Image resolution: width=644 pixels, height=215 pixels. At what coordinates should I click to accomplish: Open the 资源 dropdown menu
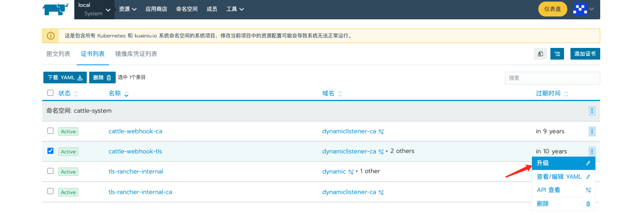128,9
